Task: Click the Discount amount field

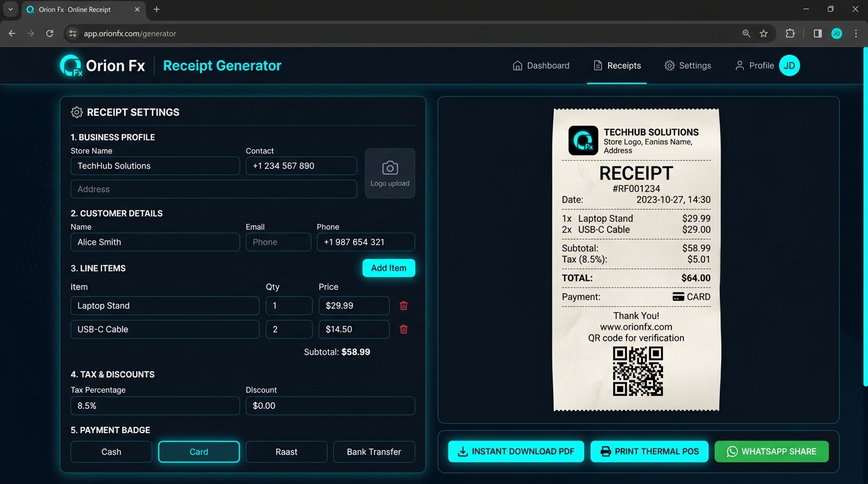Action: point(331,406)
